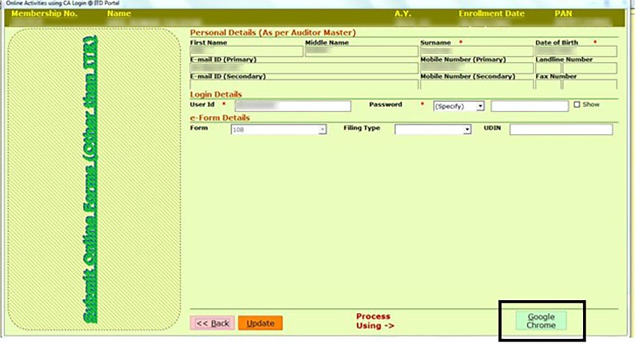644x349 pixels.
Task: Click the Google Chrome process button
Action: pyautogui.click(x=541, y=321)
